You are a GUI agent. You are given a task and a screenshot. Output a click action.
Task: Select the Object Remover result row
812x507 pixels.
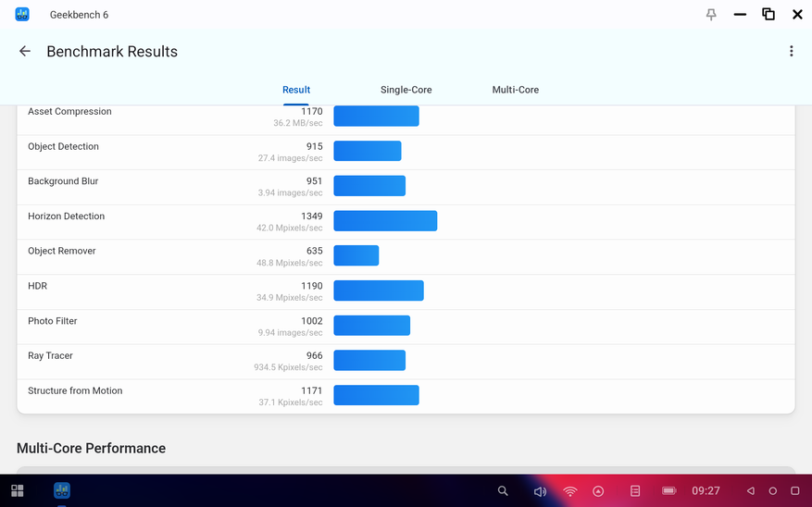point(406,256)
